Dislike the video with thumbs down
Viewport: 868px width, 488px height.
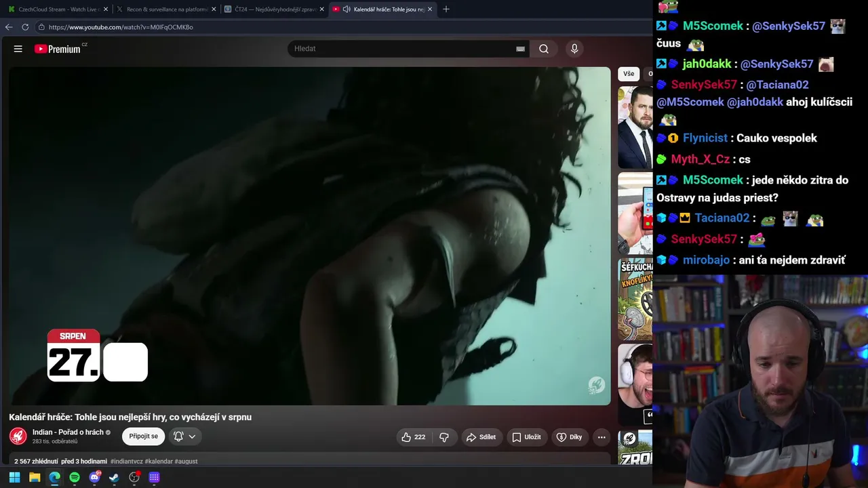(444, 437)
